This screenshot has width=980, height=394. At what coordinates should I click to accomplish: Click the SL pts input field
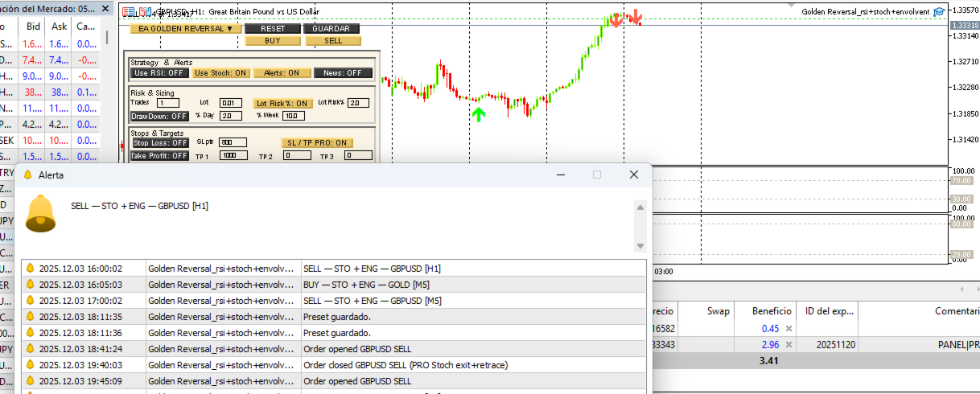click(233, 142)
